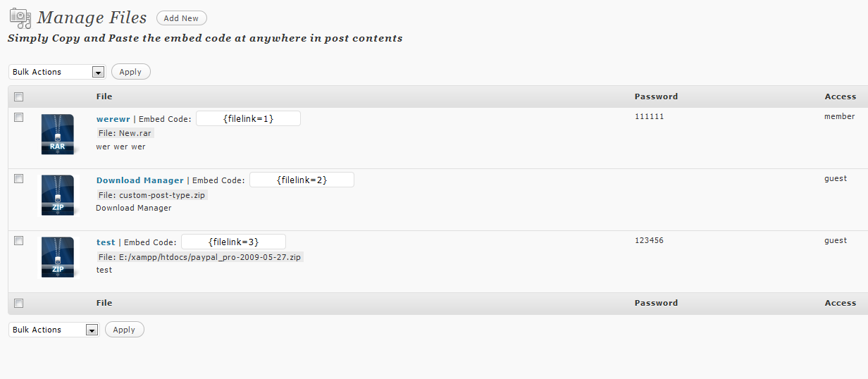The image size is (868, 379).
Task: Click the top Apply button
Action: coord(130,72)
